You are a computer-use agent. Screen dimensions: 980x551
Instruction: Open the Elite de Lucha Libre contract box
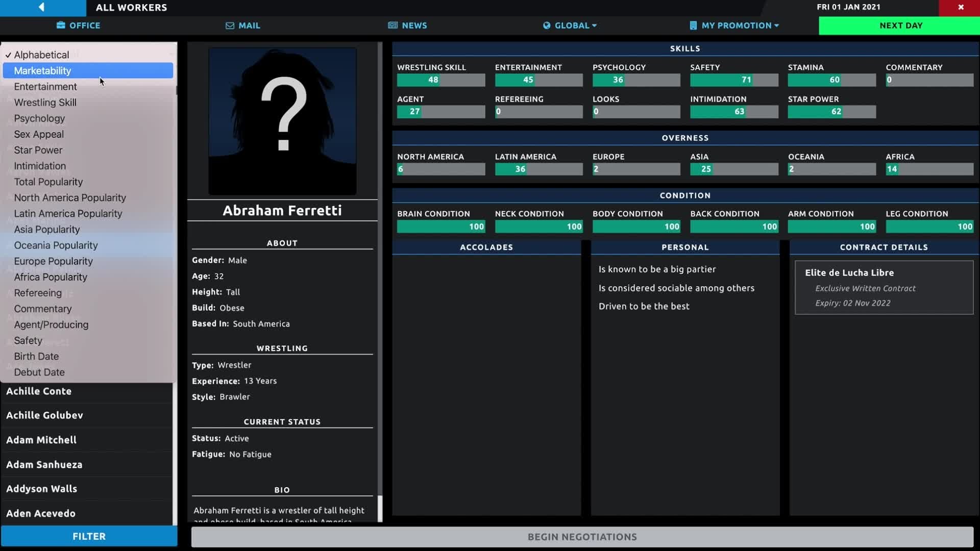884,287
